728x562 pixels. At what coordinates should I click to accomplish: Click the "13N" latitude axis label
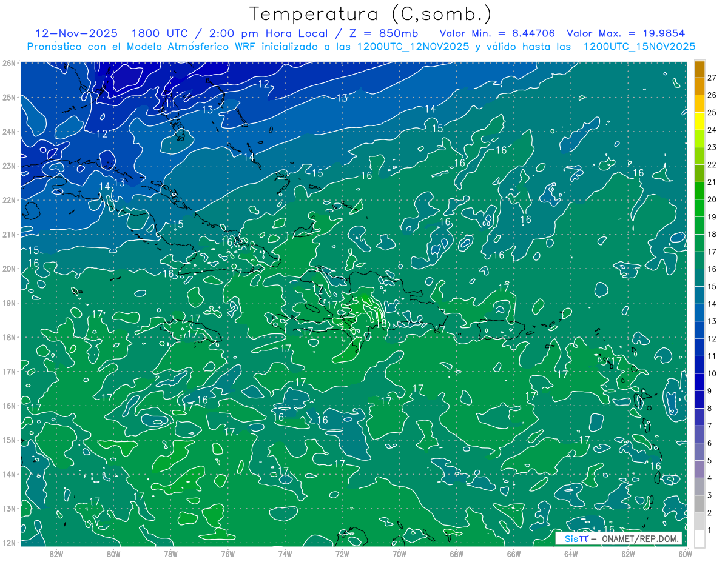(x=8, y=508)
